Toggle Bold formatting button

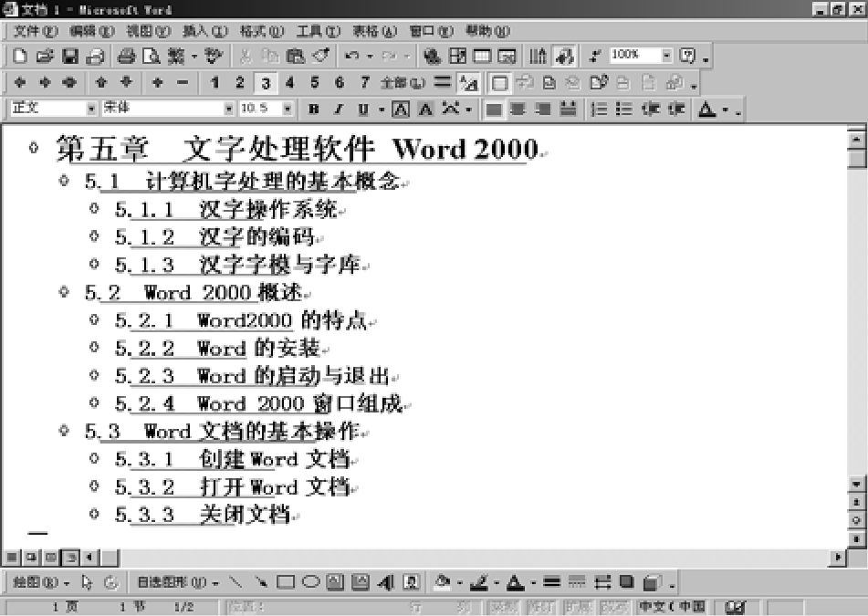coord(313,109)
